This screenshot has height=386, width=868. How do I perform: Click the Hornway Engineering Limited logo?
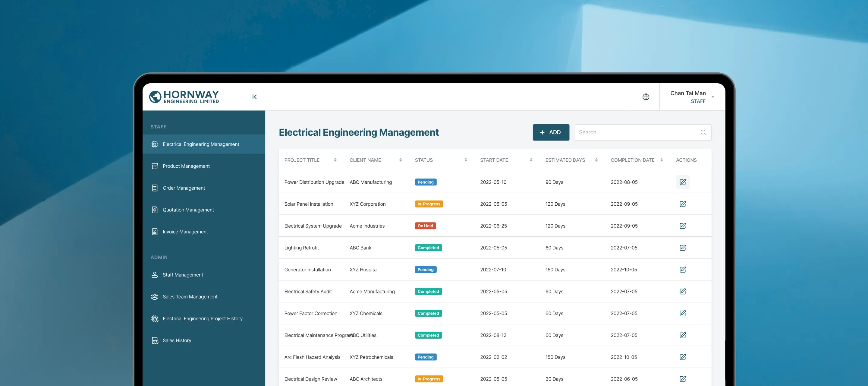tap(184, 97)
